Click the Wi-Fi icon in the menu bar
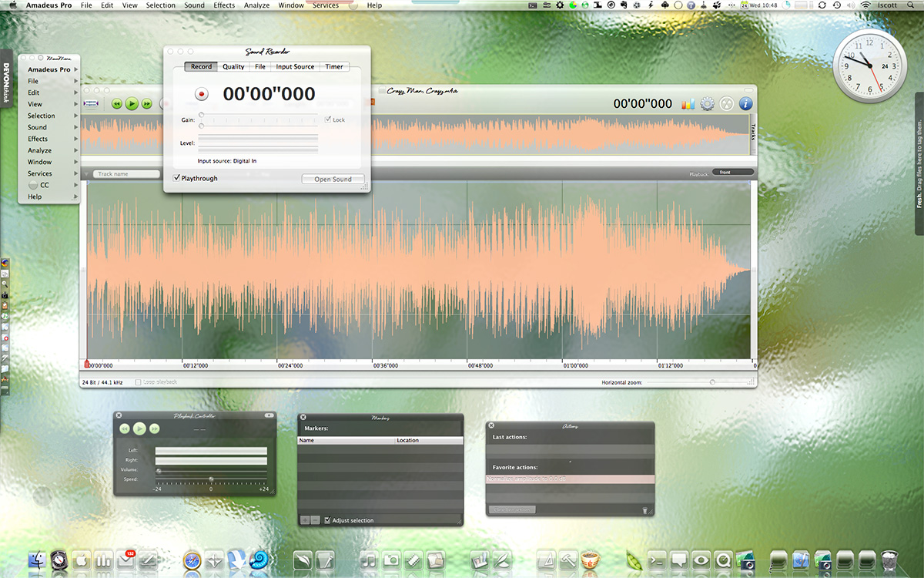Viewport: 924px width, 578px height. (865, 5)
